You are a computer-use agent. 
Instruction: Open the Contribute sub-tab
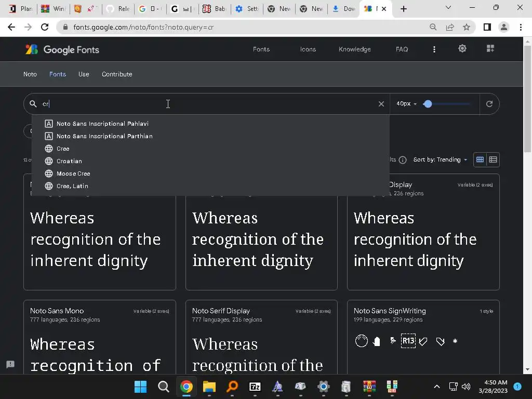coord(117,74)
